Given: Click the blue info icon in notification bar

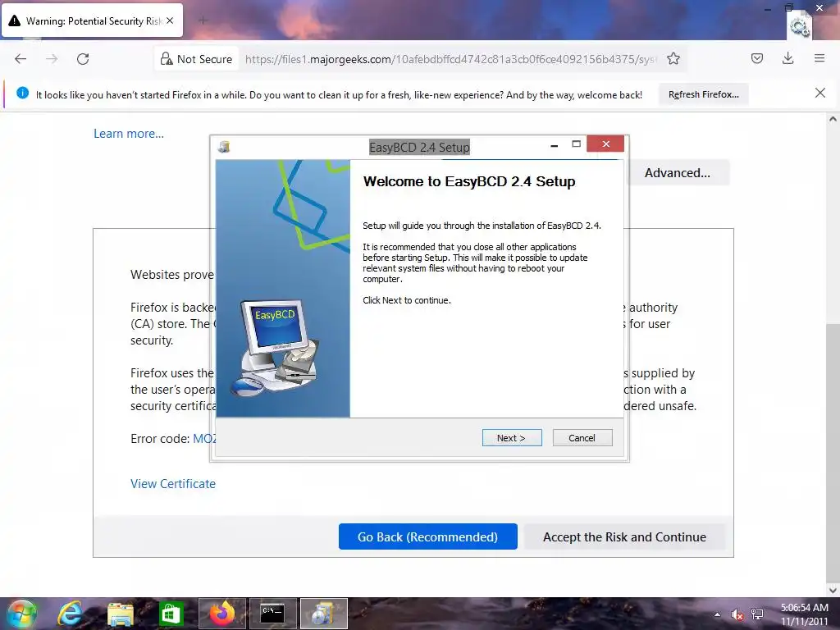Looking at the screenshot, I should click(x=22, y=93).
